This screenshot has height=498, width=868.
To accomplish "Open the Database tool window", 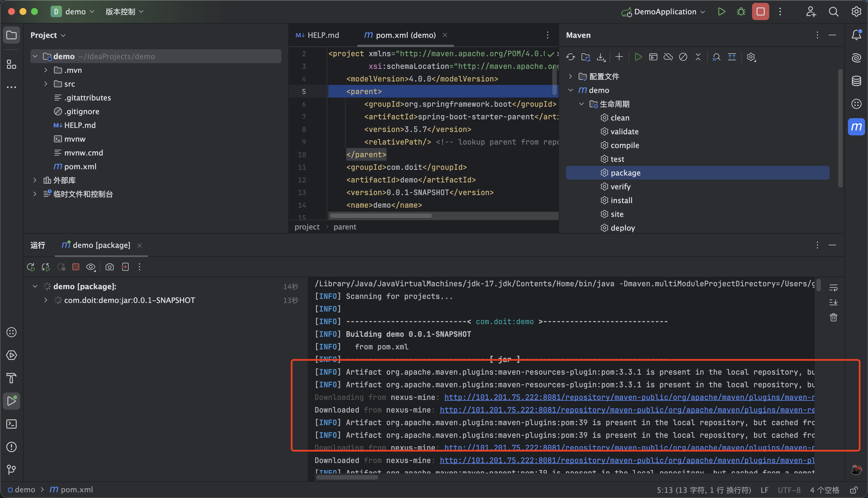I will (856, 81).
